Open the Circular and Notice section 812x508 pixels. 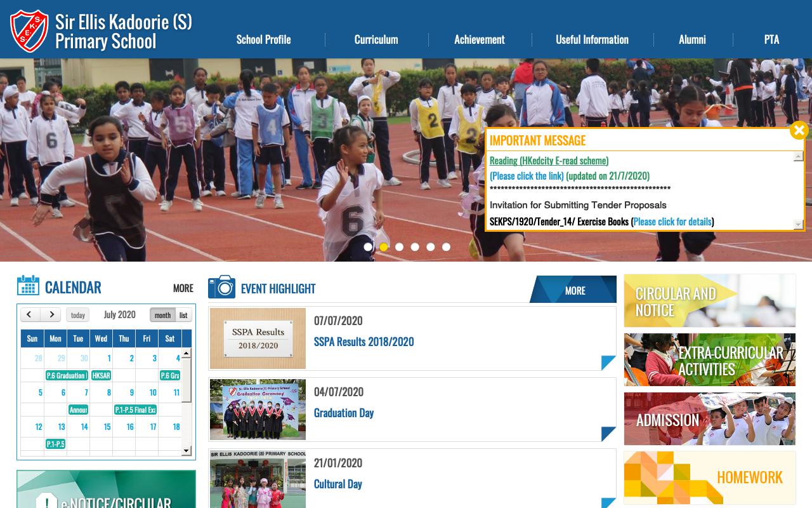coord(709,300)
